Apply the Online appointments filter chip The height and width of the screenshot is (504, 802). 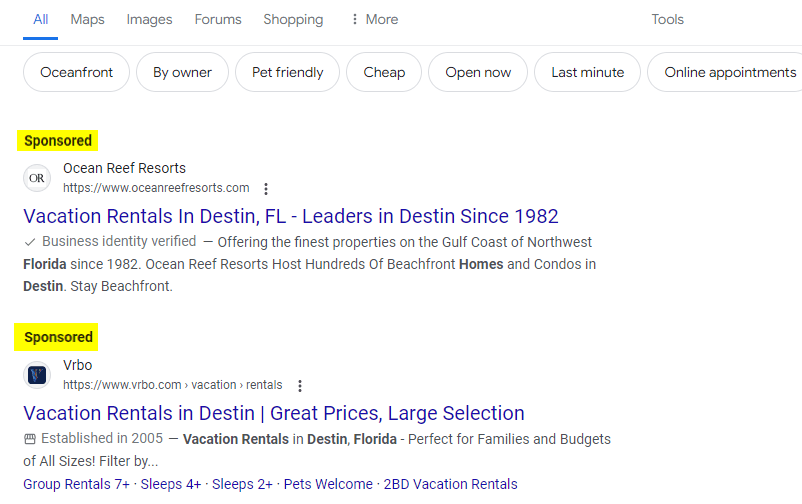tap(726, 72)
